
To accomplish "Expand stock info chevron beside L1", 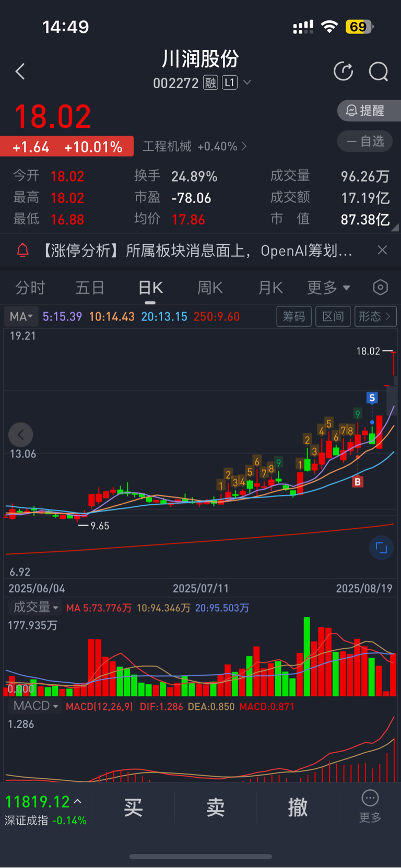I will (247, 82).
